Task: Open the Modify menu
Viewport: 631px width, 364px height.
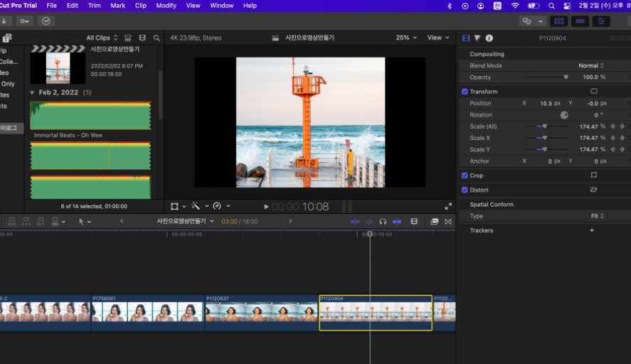Action: tap(166, 6)
